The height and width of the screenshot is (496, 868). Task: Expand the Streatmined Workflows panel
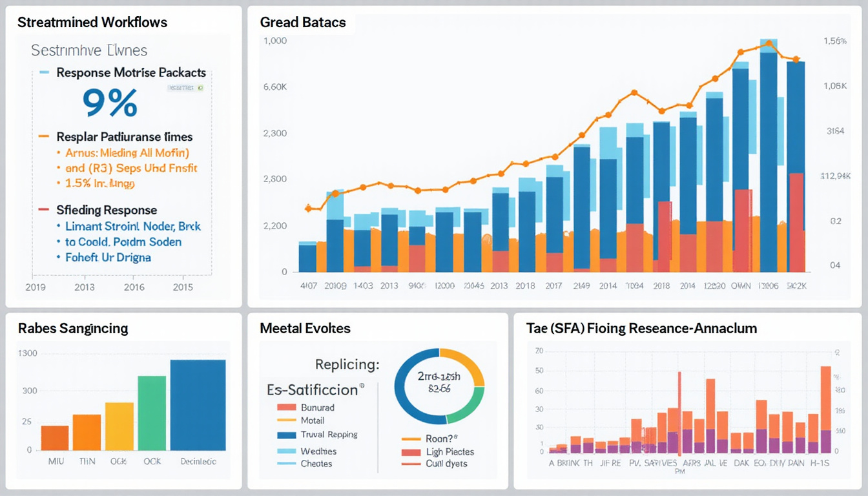[x=92, y=22]
